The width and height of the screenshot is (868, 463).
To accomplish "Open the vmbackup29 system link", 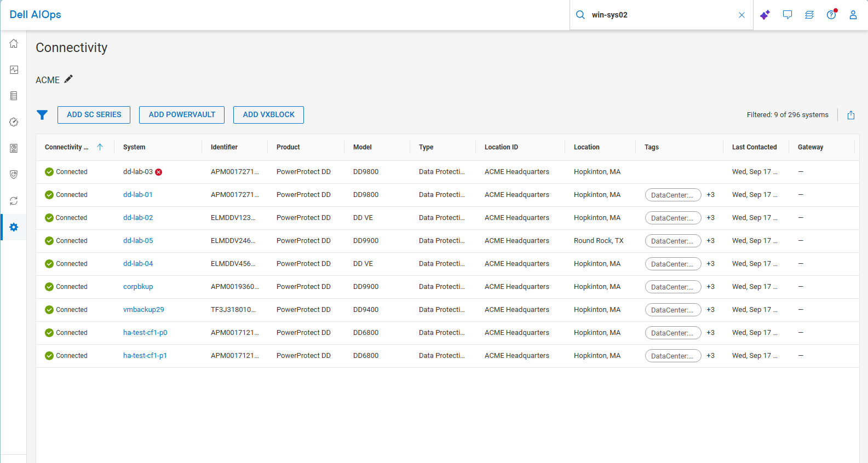I will 143,310.
